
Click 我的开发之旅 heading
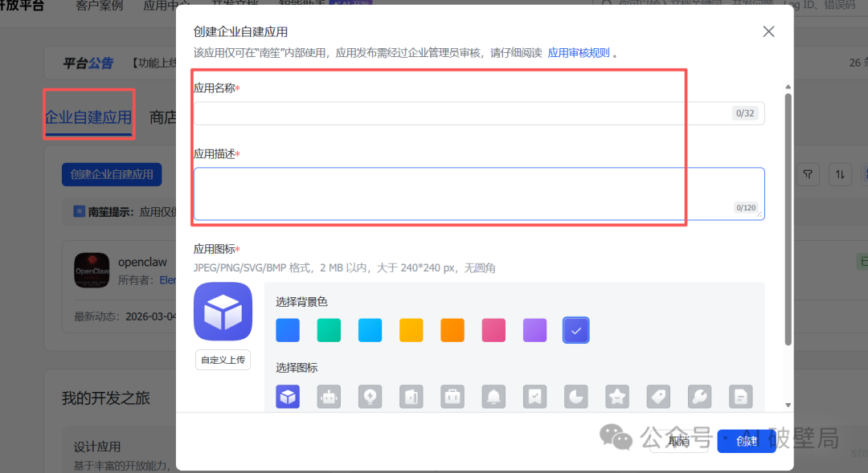click(106, 398)
